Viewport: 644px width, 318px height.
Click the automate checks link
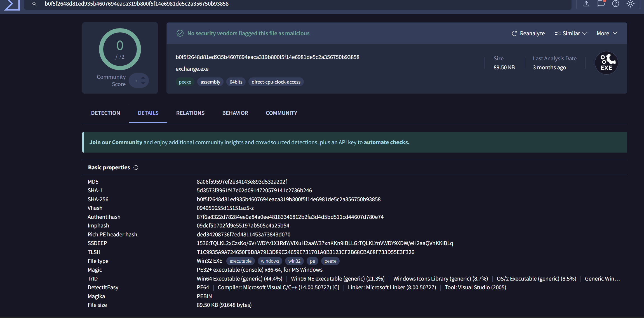(386, 142)
